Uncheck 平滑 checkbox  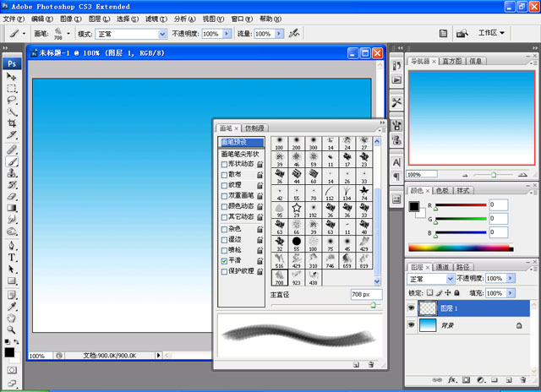pos(224,261)
